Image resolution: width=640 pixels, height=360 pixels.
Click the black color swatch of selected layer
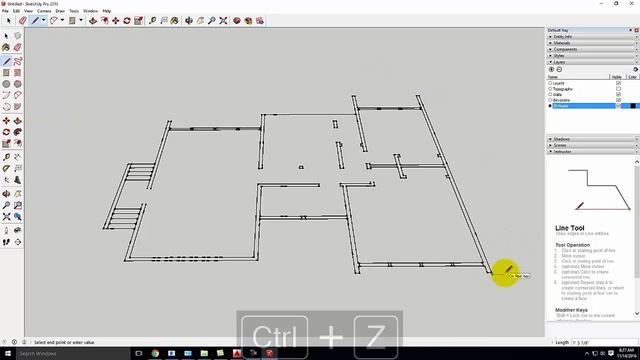tap(633, 106)
